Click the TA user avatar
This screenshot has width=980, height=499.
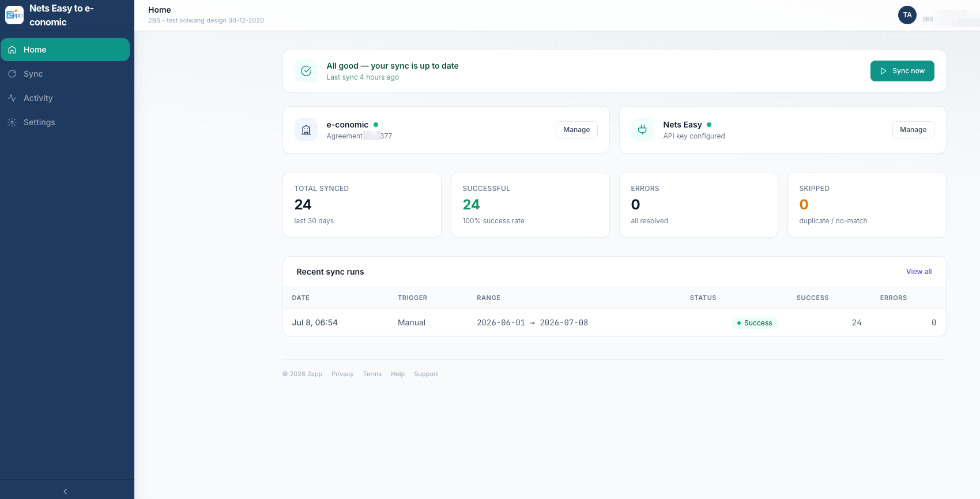pos(907,15)
